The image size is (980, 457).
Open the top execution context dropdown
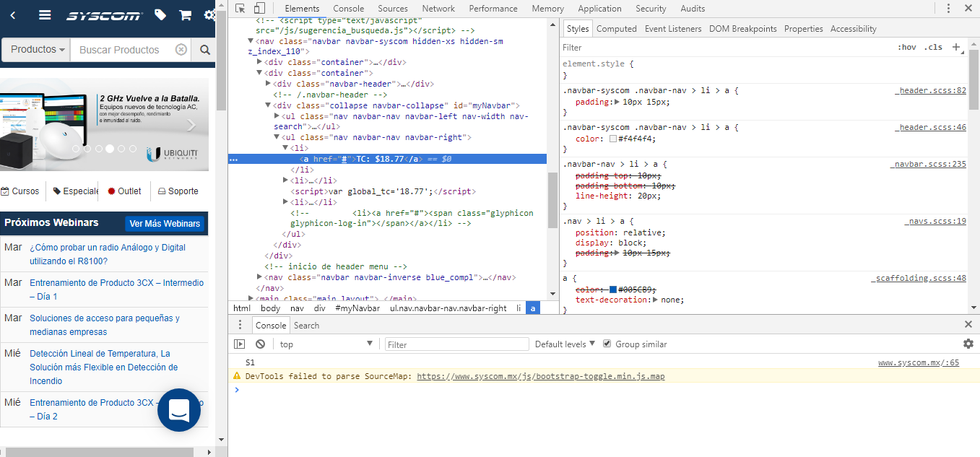click(326, 344)
